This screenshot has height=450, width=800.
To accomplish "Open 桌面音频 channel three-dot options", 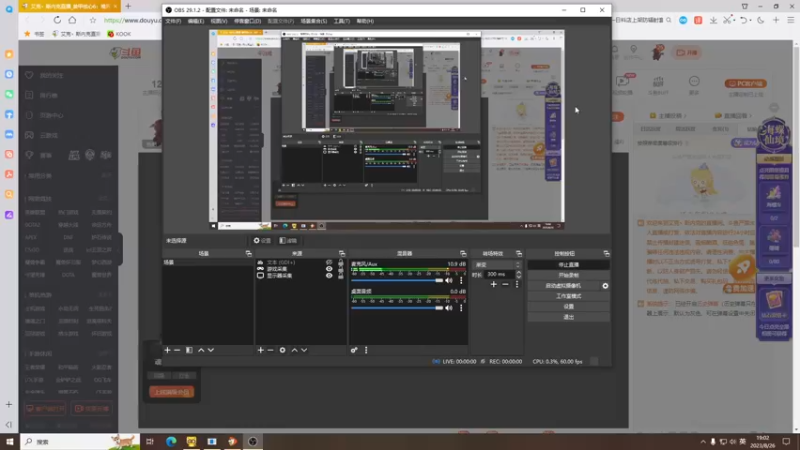I will (461, 308).
